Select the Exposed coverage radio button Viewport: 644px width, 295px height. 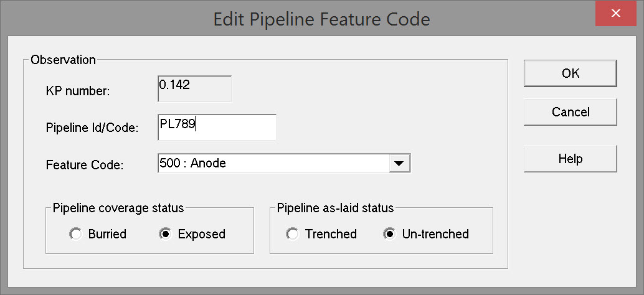tap(166, 235)
